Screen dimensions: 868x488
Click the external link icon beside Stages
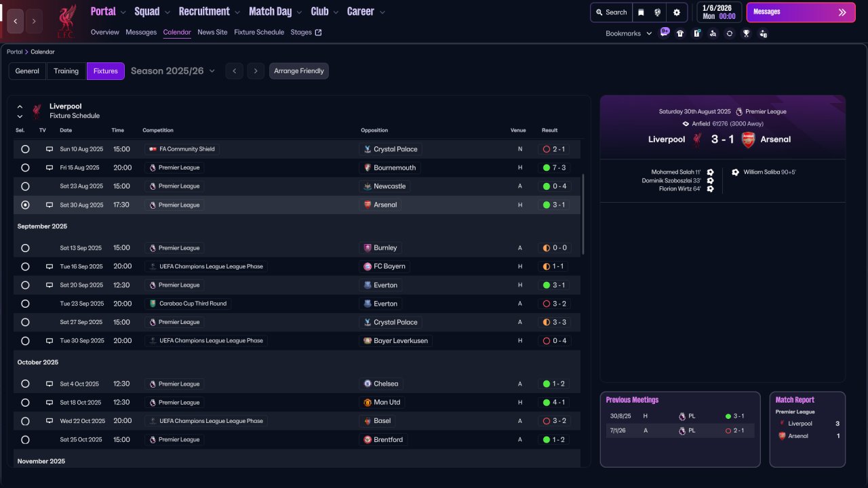coord(319,33)
